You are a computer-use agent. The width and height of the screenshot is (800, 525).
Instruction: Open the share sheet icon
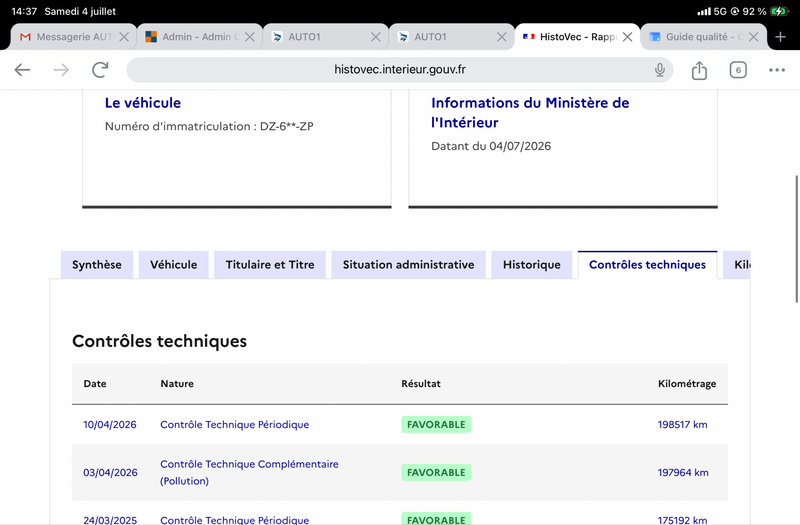point(699,70)
